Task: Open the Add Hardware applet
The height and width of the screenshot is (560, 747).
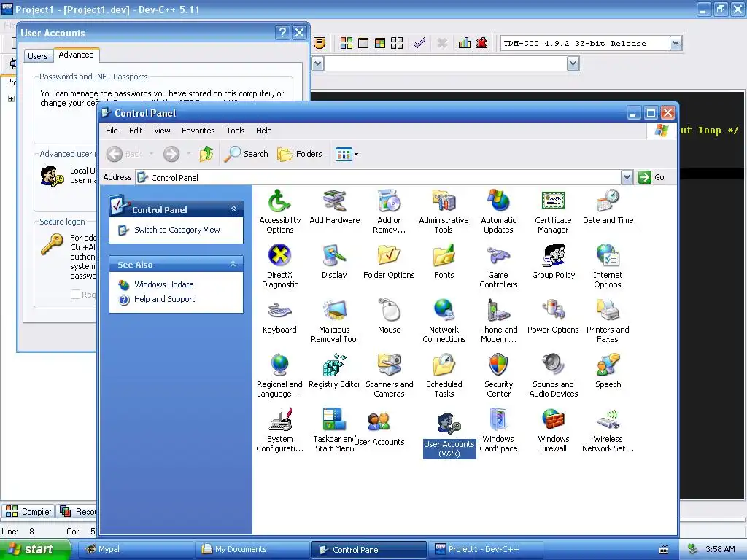Action: point(334,206)
